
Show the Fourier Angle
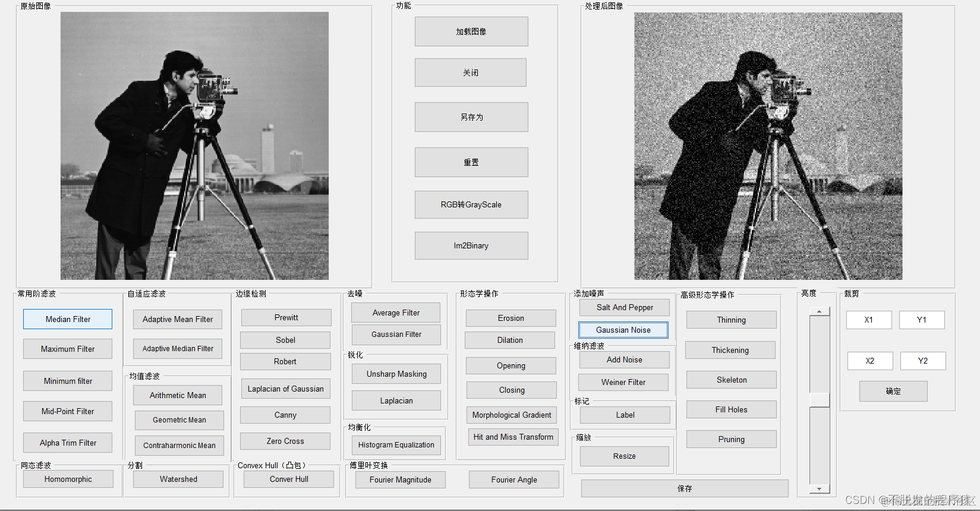pos(514,480)
